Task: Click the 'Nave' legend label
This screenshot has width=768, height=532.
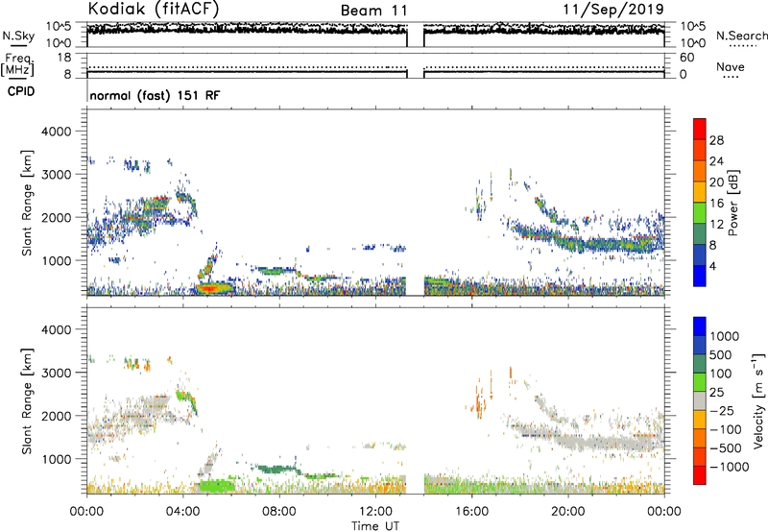Action: [731, 66]
